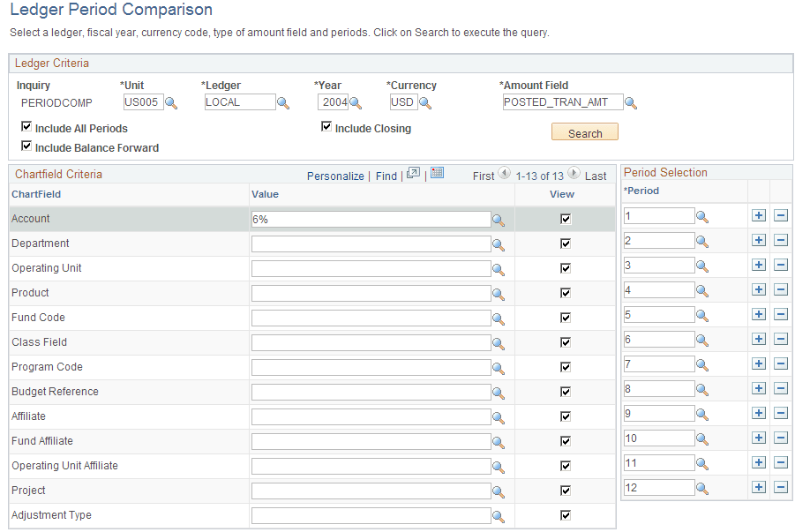Uncheck Include All Periods
Screen dimensions: 795x532
[26, 128]
